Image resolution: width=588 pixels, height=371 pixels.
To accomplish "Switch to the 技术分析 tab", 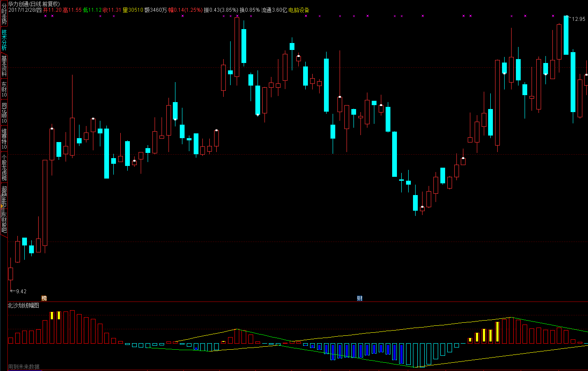I will coord(4,40).
